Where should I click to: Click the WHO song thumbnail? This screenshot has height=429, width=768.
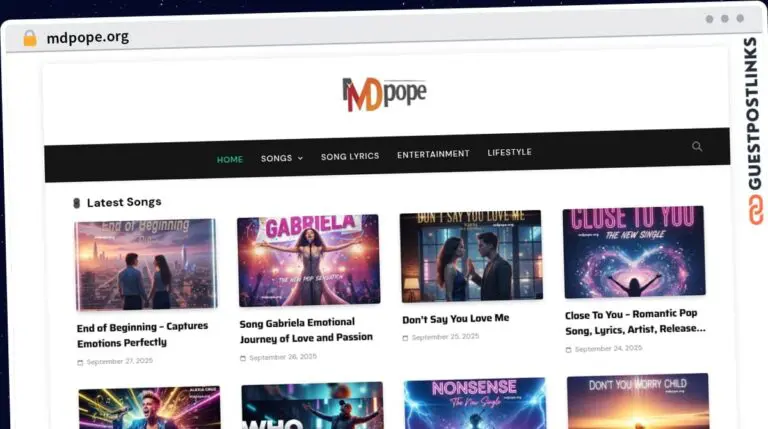(312, 405)
